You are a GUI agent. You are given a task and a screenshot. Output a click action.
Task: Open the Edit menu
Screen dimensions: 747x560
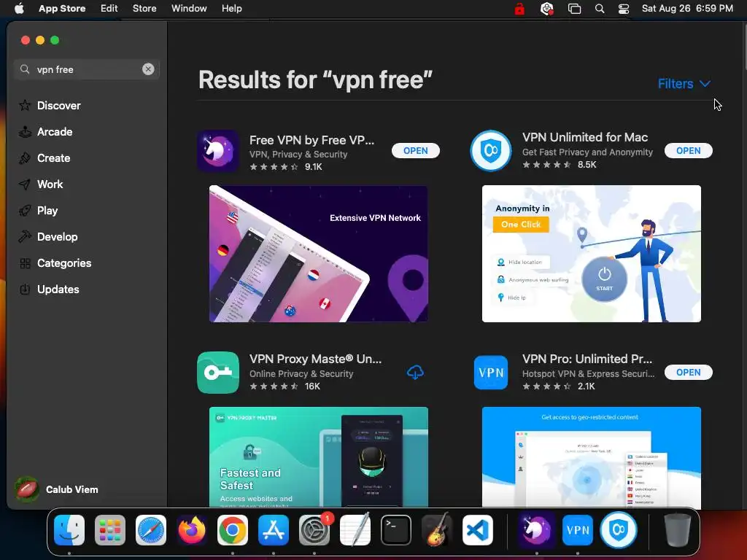click(x=109, y=9)
